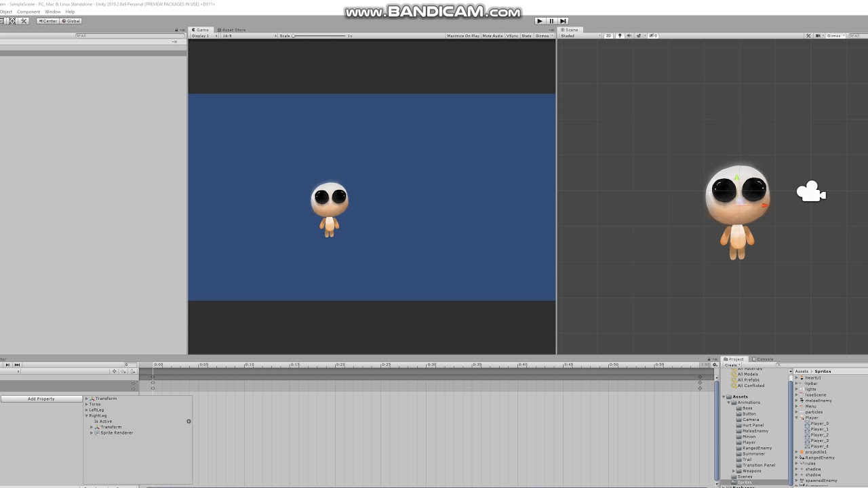Toggle Scene lighting bulb icon
868x488 pixels.
(619, 36)
